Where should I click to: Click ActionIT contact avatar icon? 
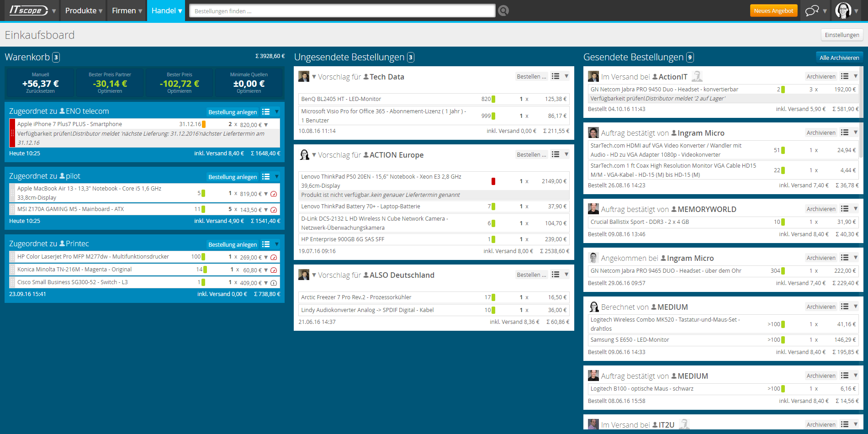pos(697,76)
